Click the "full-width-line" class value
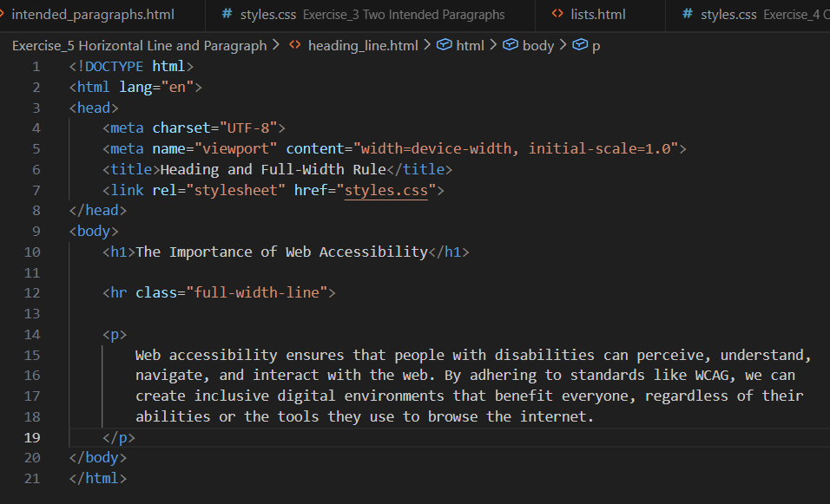Screen dimensions: 830x504 [x=260, y=293]
